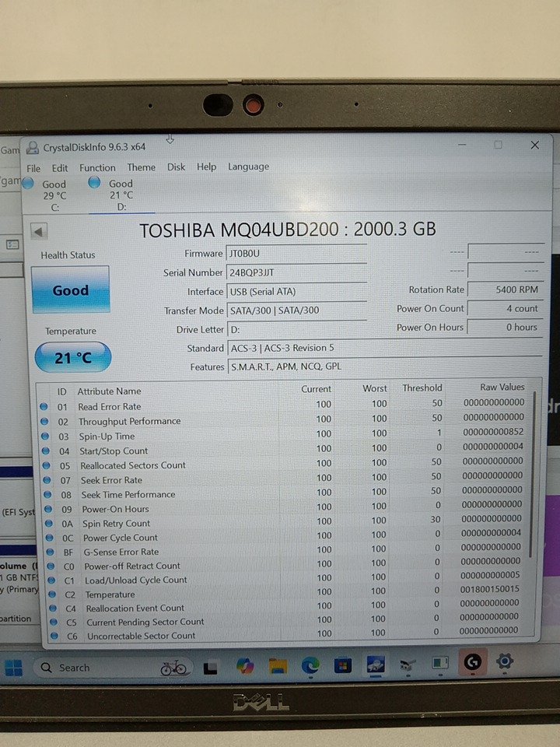The width and height of the screenshot is (560, 747).
Task: Open File Explorer from the taskbar
Action: click(x=278, y=665)
